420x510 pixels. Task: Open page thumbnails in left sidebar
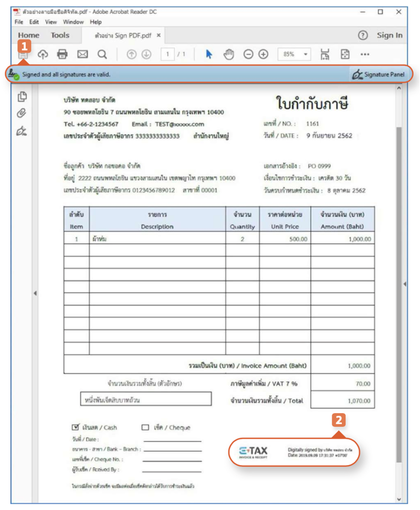[x=22, y=96]
